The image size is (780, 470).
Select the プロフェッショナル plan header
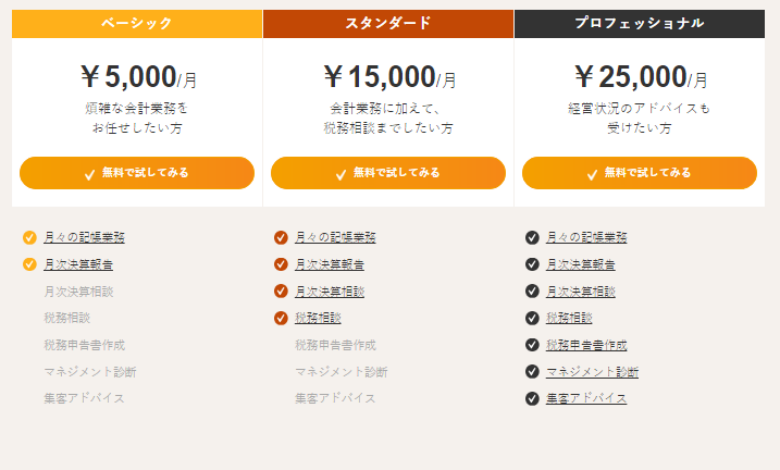click(639, 23)
